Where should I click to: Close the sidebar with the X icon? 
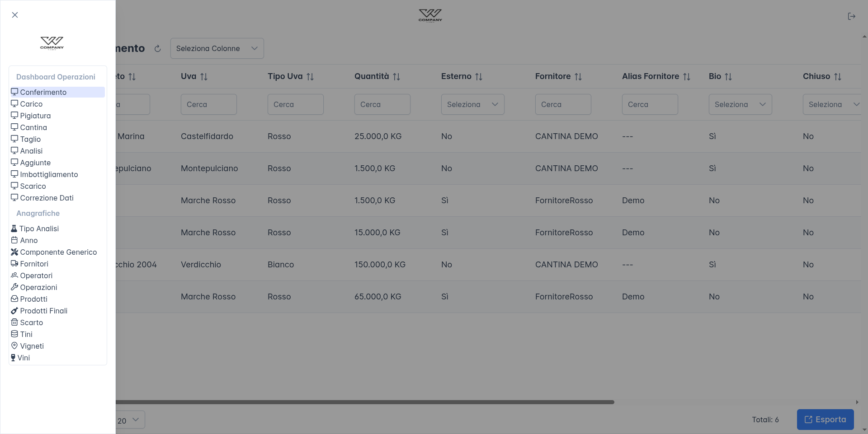pos(15,15)
